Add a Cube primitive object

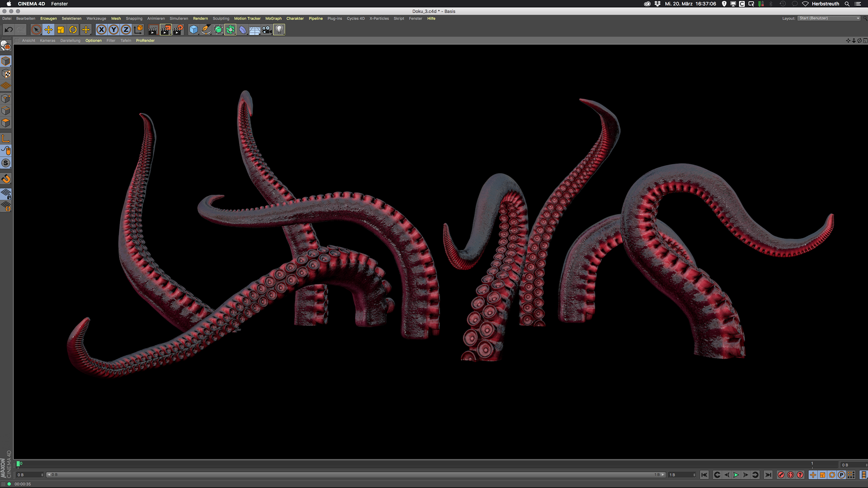click(x=193, y=30)
